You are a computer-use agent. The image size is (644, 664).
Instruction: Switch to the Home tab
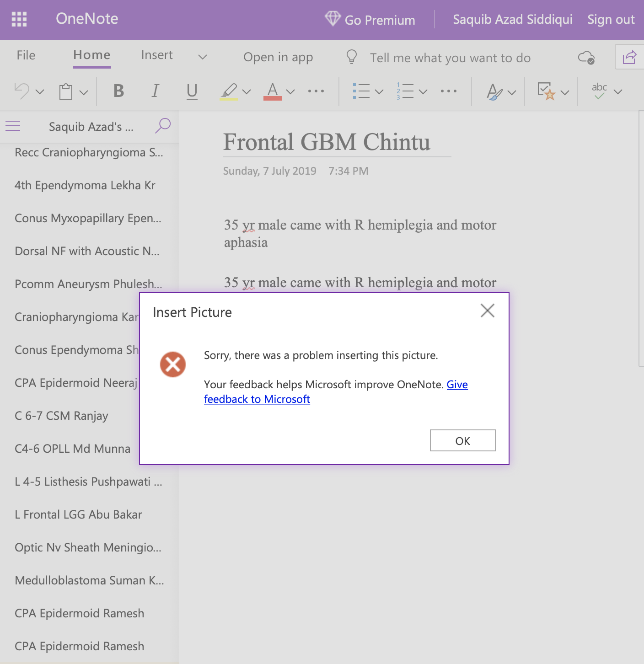click(92, 55)
